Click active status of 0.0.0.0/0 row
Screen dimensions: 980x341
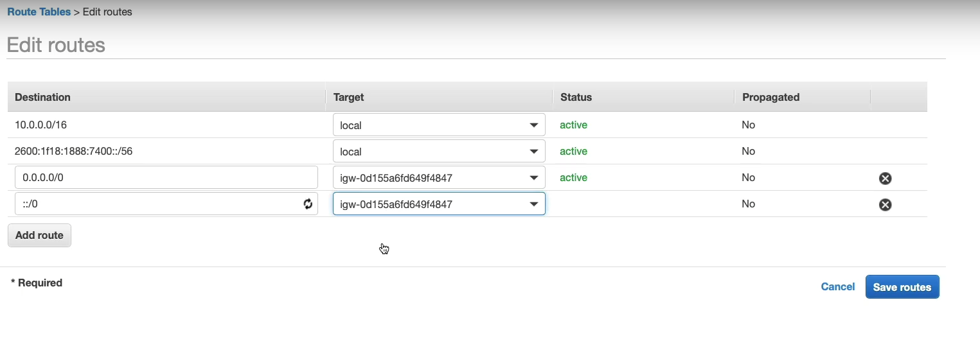tap(573, 178)
